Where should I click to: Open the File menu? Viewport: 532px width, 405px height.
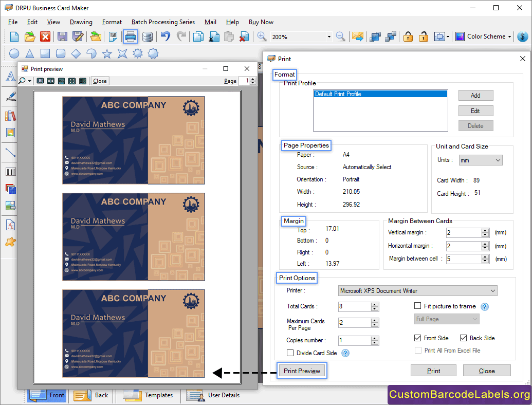13,22
